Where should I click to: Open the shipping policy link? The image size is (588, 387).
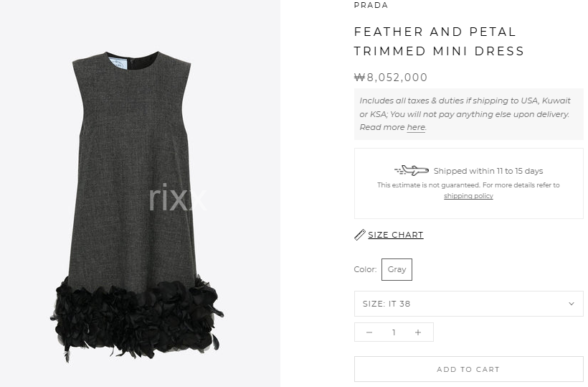pos(468,196)
